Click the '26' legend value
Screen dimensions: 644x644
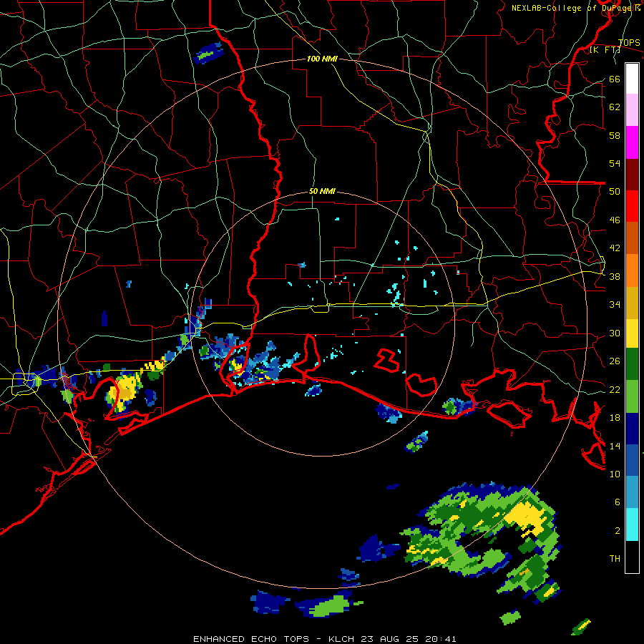point(614,361)
